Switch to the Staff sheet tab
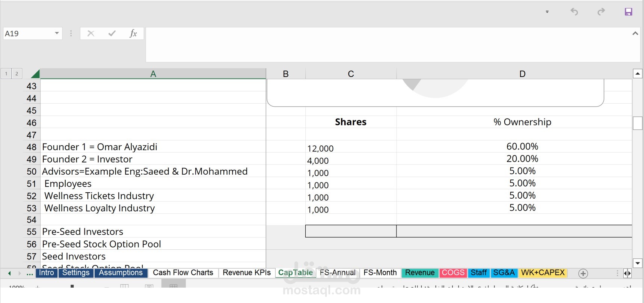Screen dimensions: 644x303 (479, 273)
